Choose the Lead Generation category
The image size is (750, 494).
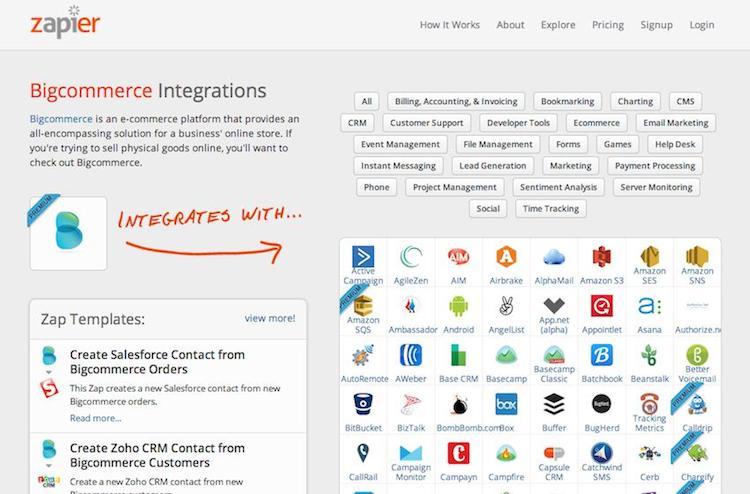pyautogui.click(x=493, y=166)
